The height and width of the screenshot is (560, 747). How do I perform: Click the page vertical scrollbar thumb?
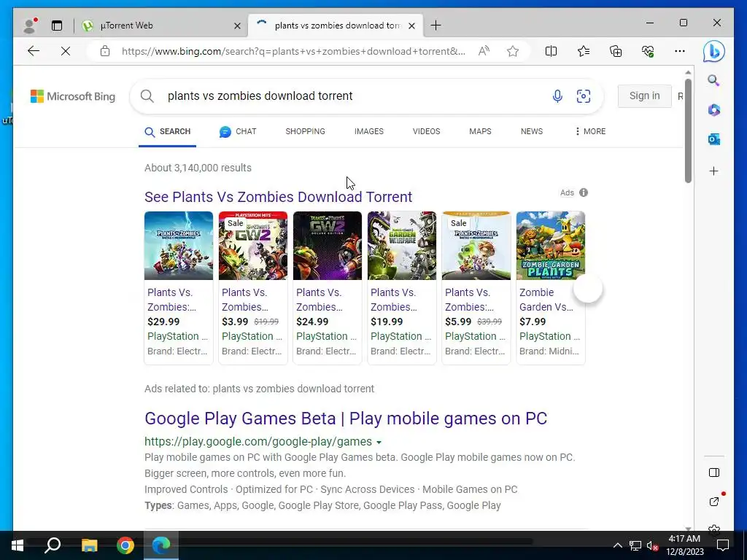[x=688, y=130]
